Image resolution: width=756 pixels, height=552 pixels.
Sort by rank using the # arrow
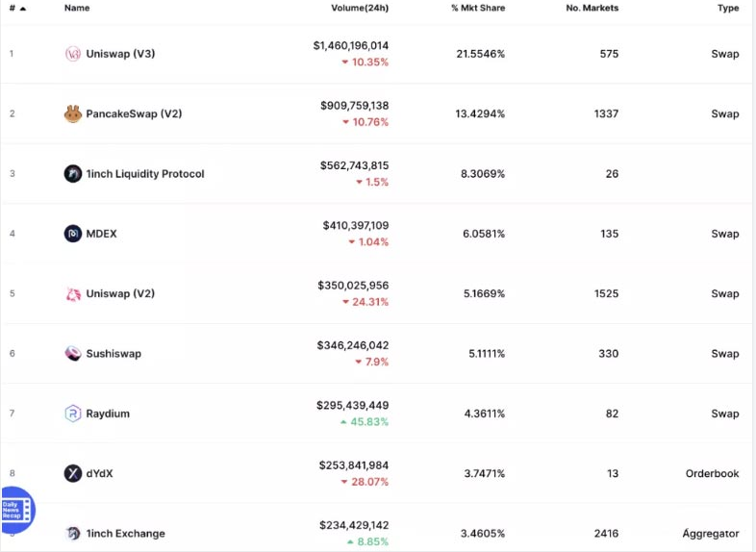pyautogui.click(x=23, y=9)
